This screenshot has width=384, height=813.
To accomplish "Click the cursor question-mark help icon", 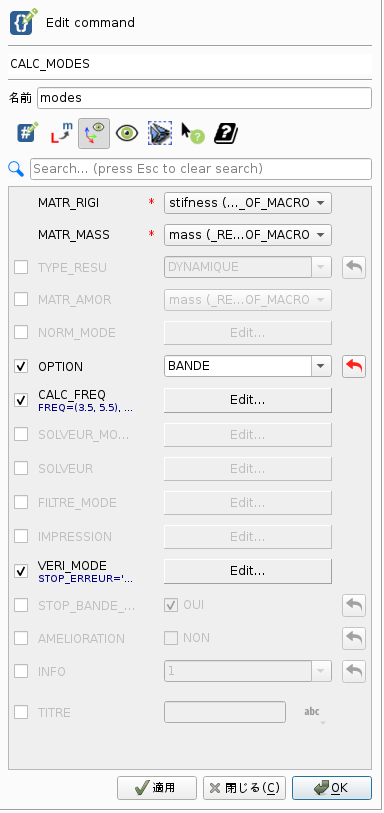I will (x=192, y=133).
